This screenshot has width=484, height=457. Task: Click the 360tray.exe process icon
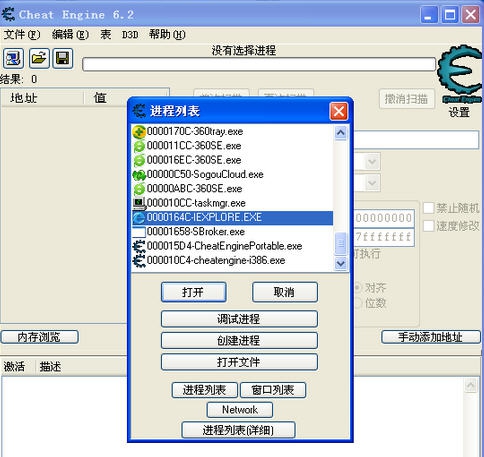[139, 132]
